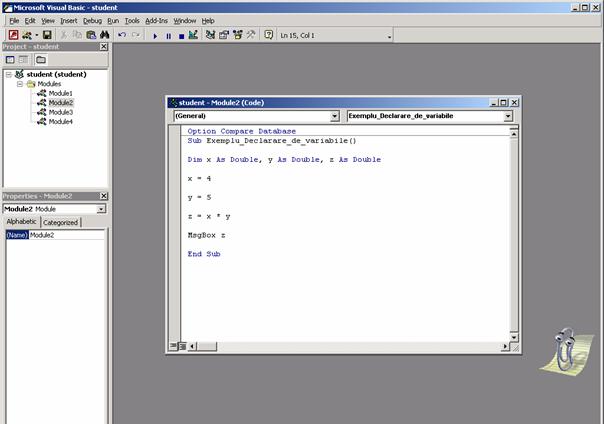
Task: Click the (Name) property value field
Action: tap(66, 235)
